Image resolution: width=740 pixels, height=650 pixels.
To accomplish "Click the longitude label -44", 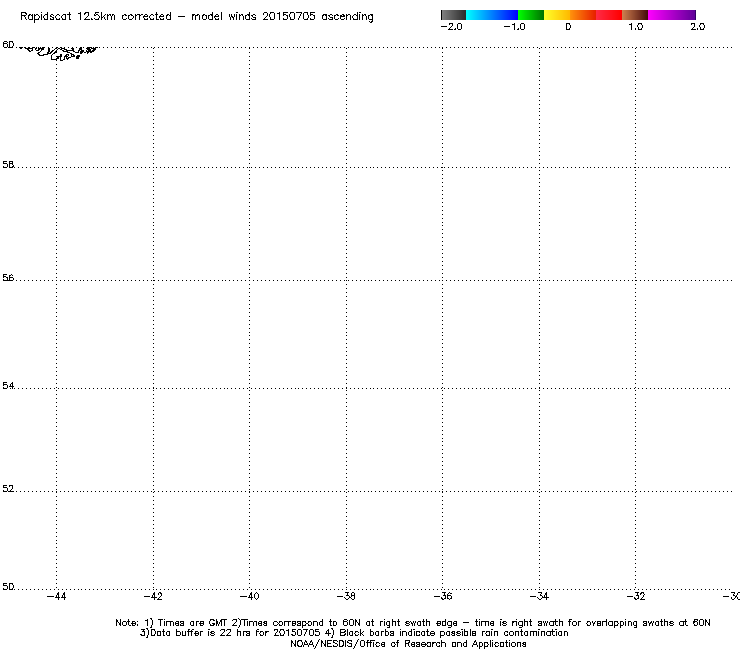I will (x=57, y=597).
